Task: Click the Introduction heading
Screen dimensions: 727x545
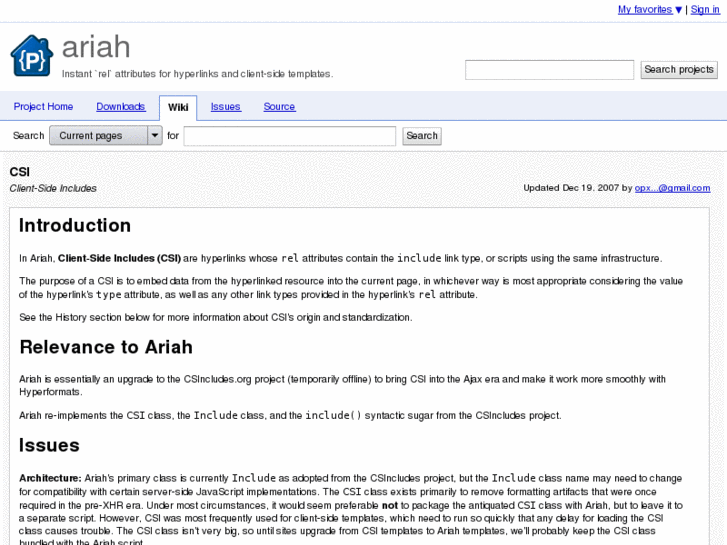Action: (x=75, y=225)
